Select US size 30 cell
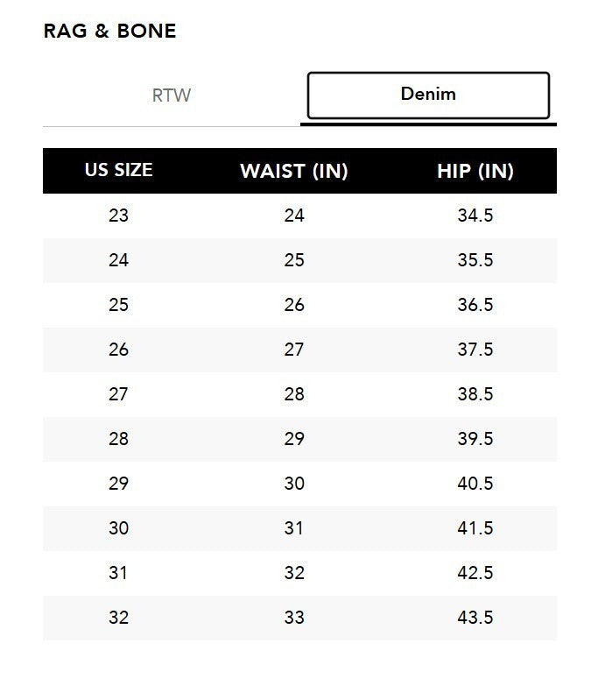The width and height of the screenshot is (591, 700). (x=118, y=528)
